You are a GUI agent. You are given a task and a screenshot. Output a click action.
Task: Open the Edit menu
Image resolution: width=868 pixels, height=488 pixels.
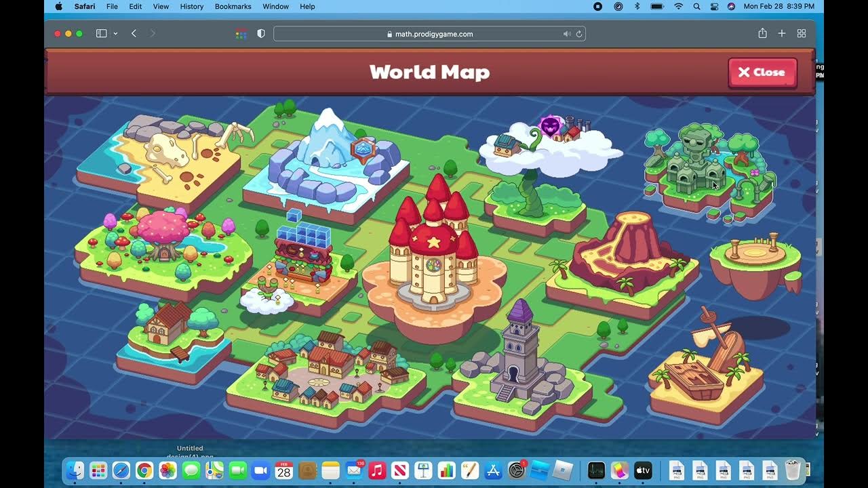coord(136,6)
